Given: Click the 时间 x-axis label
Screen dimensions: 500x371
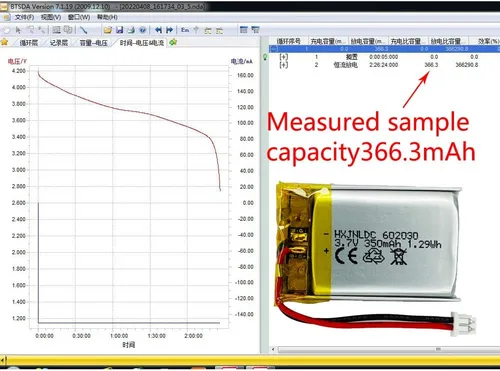Looking at the screenshot, I should pyautogui.click(x=129, y=345).
